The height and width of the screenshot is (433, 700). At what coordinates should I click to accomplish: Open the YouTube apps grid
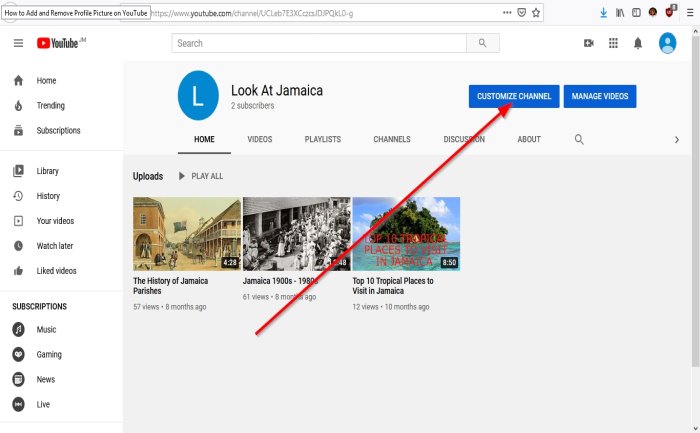pos(612,43)
